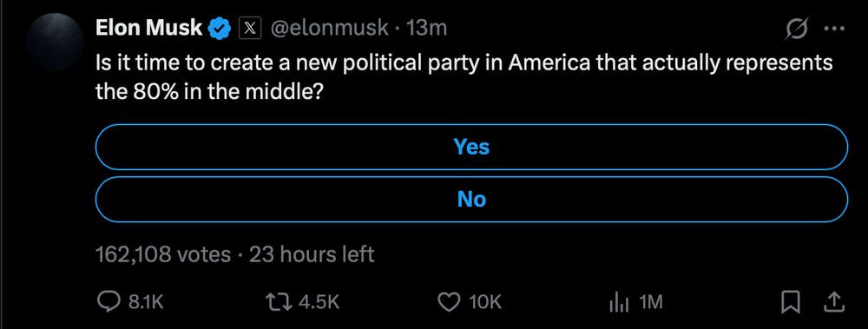This screenshot has width=868, height=329.
Task: Open Elon Musk's profile avatar
Action: click(x=54, y=42)
